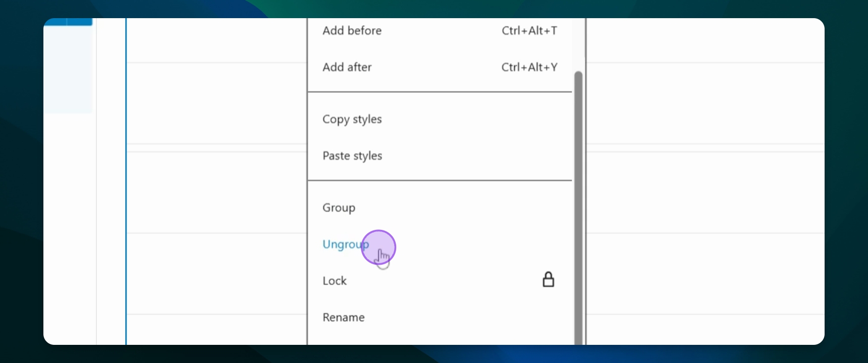Click the context menu scrollbar thumb
Viewport: 868px width, 363px height.
[578, 202]
